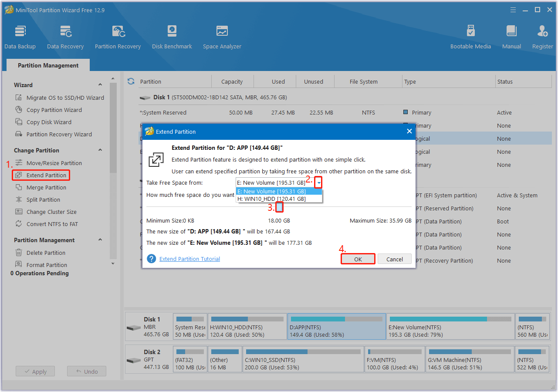Choose Split Partition in the sidebar
Screen dimensions: 558x392
pyautogui.click(x=37, y=199)
